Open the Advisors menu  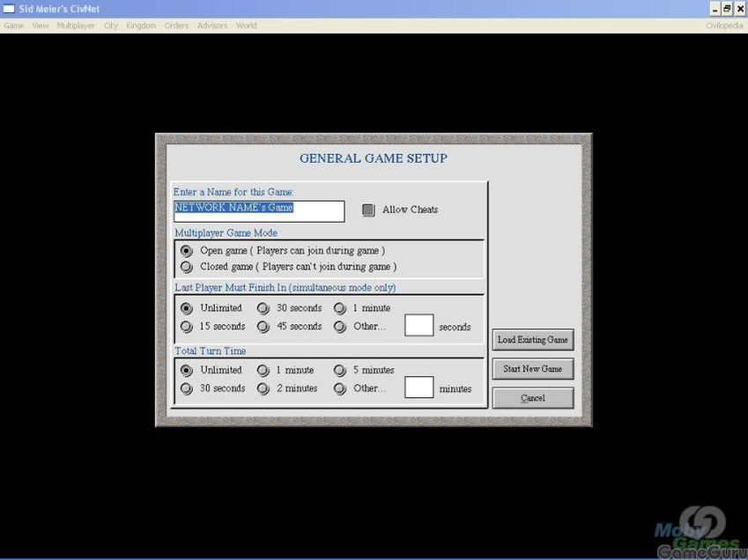pyautogui.click(x=212, y=26)
